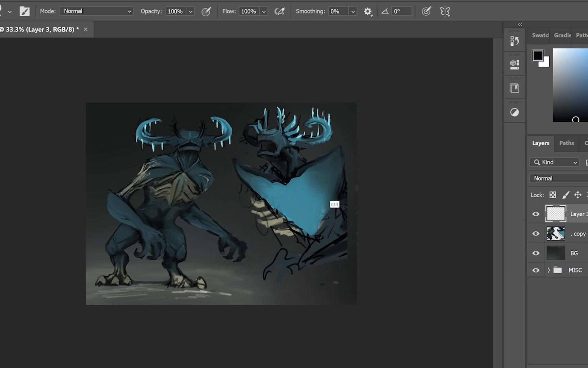Open symmetry paint butterfly options

pos(445,11)
